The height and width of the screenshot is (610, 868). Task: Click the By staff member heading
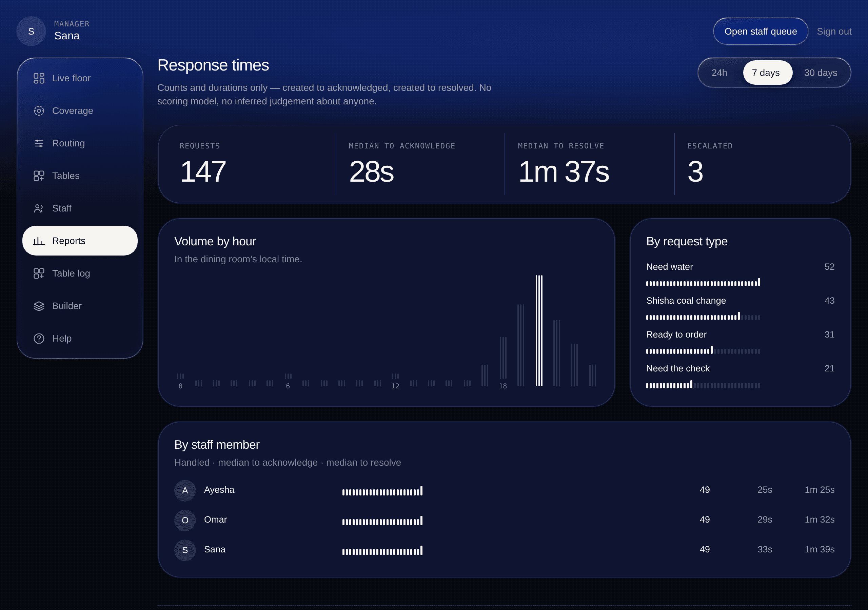click(217, 445)
